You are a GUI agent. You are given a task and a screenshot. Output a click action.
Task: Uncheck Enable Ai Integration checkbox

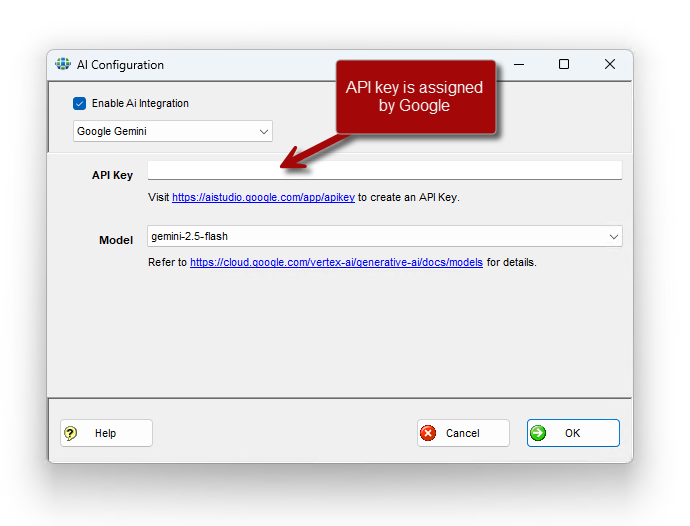tap(80, 103)
